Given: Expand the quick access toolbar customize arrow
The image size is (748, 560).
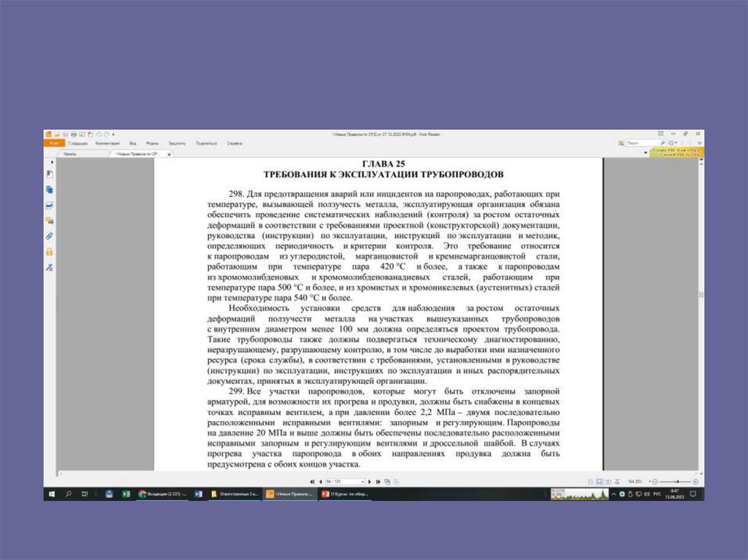Looking at the screenshot, I should click(113, 134).
